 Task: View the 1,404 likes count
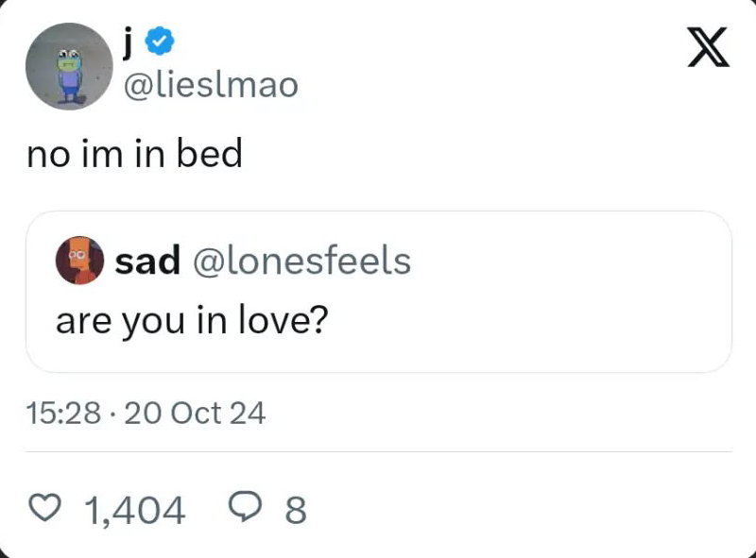click(x=135, y=511)
